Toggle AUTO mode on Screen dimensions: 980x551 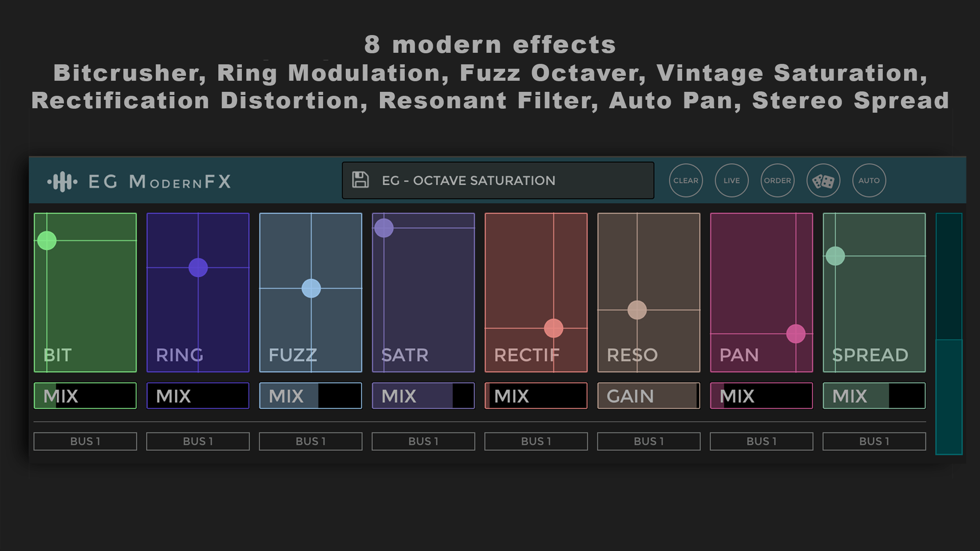869,180
